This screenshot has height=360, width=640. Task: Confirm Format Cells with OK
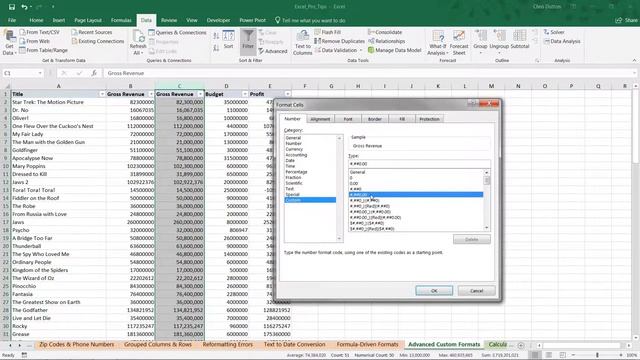434,291
